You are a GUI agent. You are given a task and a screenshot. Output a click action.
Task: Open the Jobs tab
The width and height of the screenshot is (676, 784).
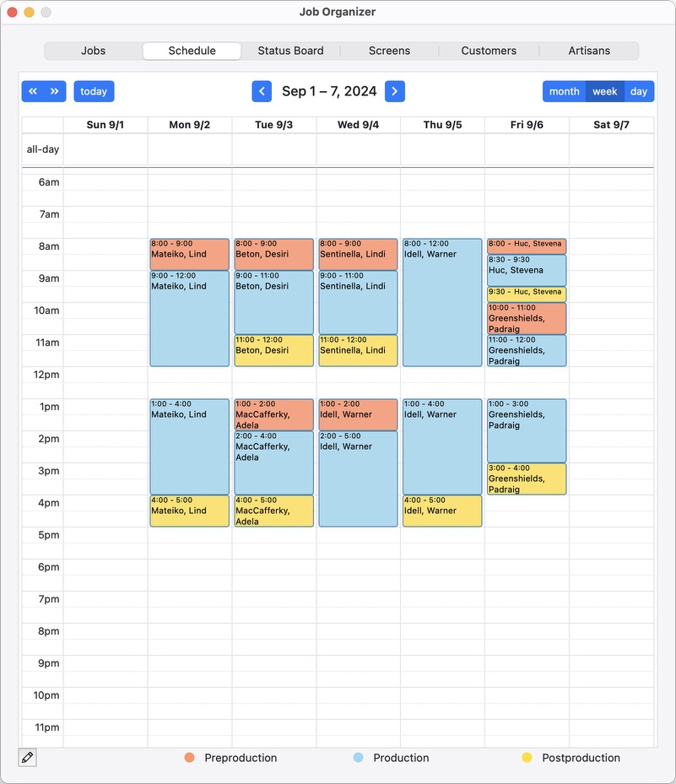click(94, 51)
